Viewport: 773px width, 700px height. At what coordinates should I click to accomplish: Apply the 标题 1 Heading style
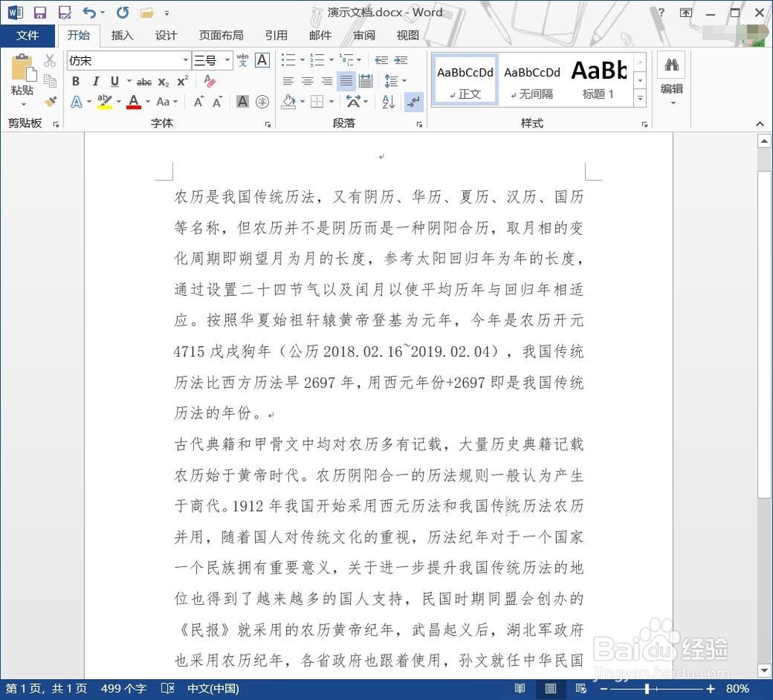pos(598,80)
